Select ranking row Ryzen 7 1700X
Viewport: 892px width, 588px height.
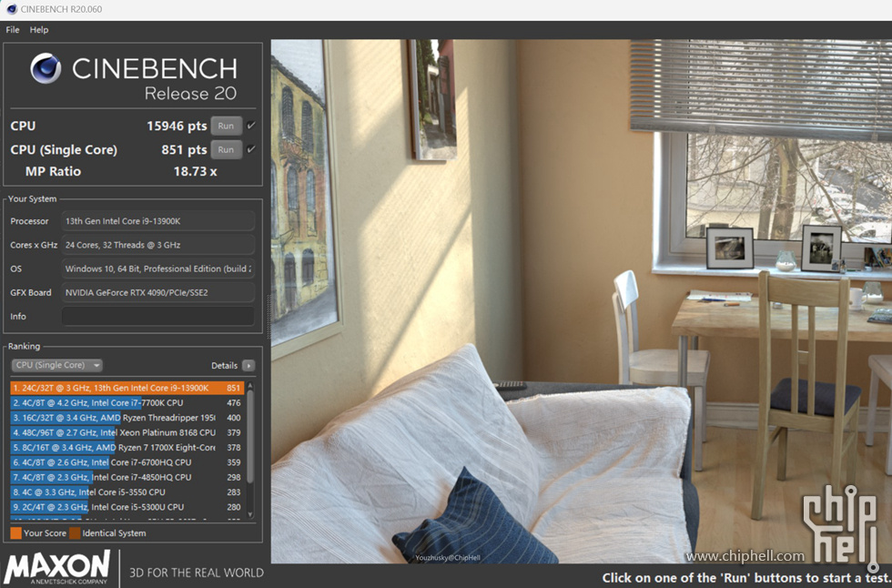pos(127,448)
